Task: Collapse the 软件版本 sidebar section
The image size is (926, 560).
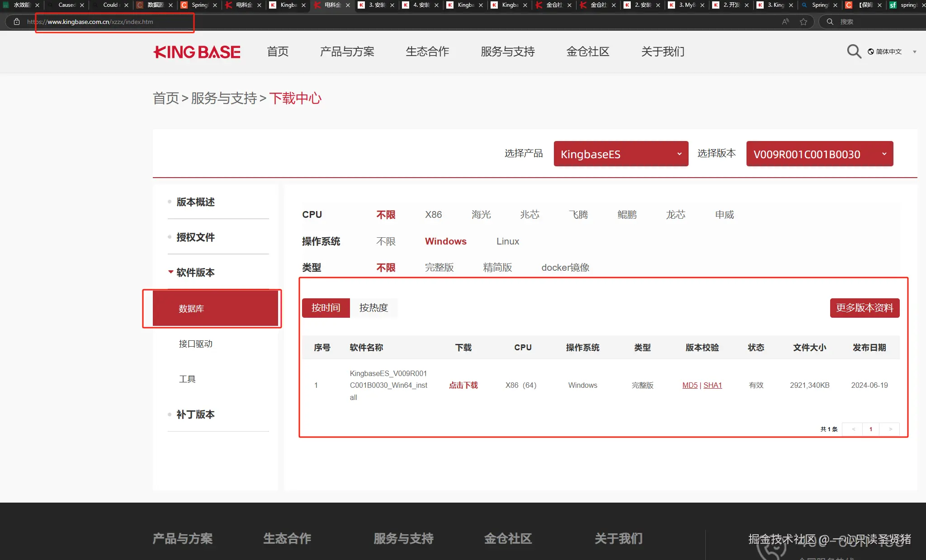Action: click(195, 273)
